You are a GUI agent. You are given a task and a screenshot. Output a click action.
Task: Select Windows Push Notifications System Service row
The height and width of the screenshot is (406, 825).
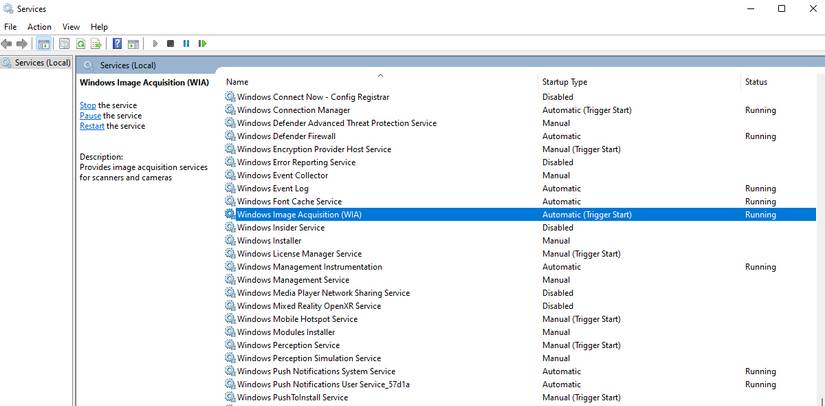(520, 371)
